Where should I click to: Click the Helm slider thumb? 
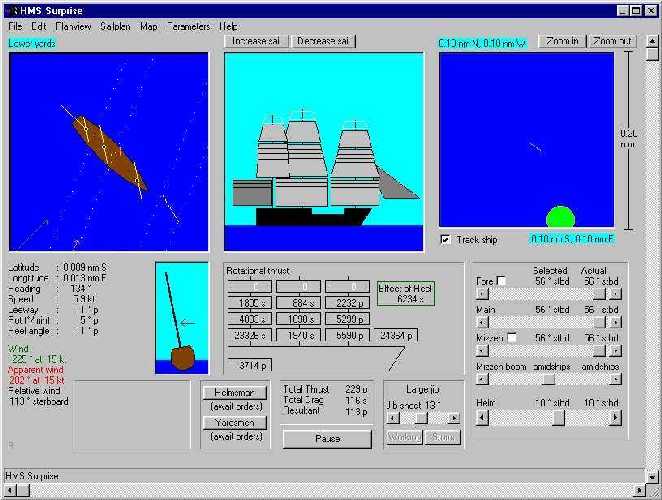click(x=558, y=418)
